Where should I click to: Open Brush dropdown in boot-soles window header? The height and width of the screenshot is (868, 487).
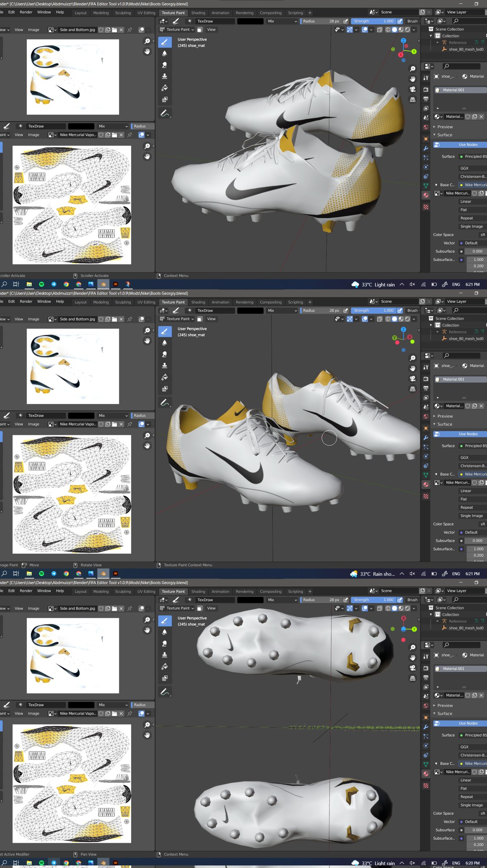tap(413, 600)
